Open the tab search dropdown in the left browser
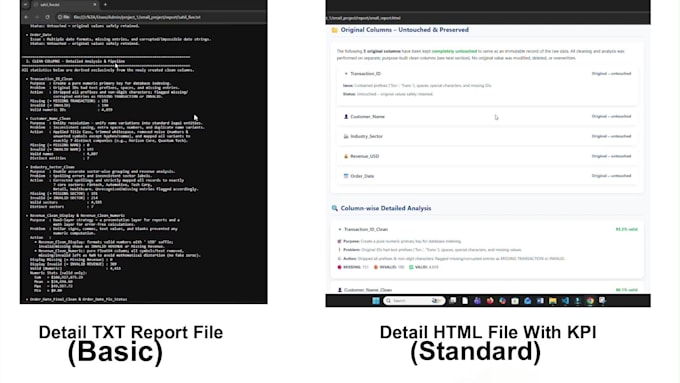680x383 pixels. click(x=26, y=4)
